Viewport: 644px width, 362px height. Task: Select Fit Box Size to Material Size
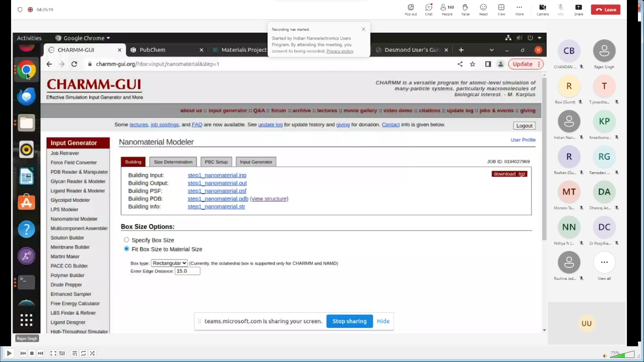[x=126, y=249]
